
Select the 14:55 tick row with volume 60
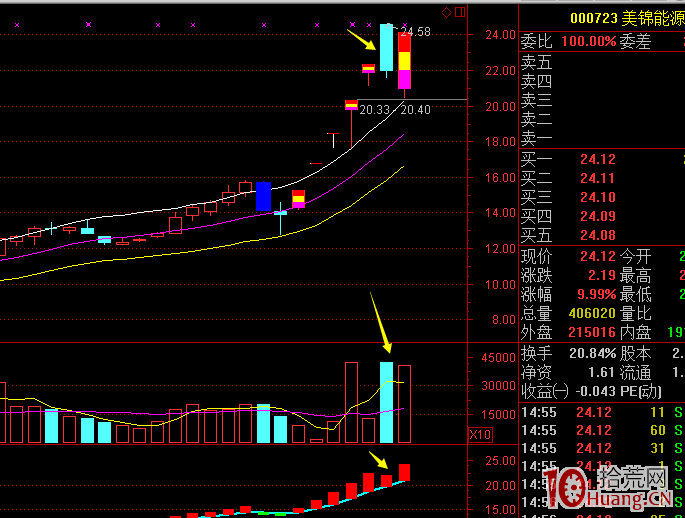(602, 431)
